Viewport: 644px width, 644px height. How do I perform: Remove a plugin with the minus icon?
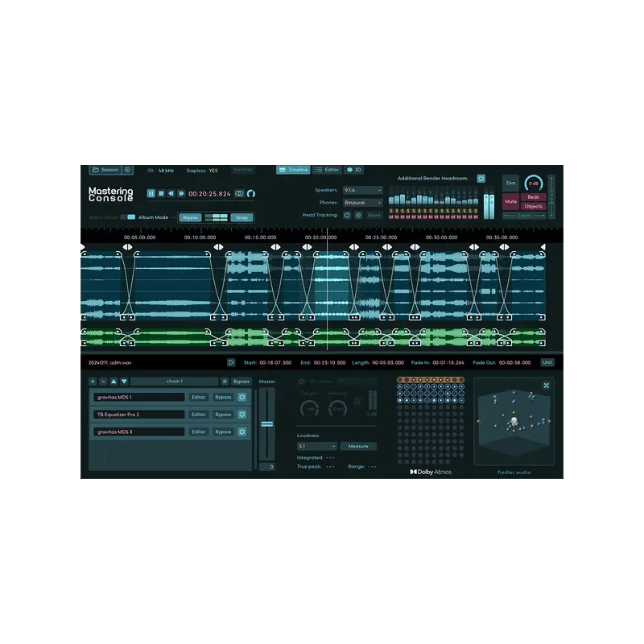(103, 381)
